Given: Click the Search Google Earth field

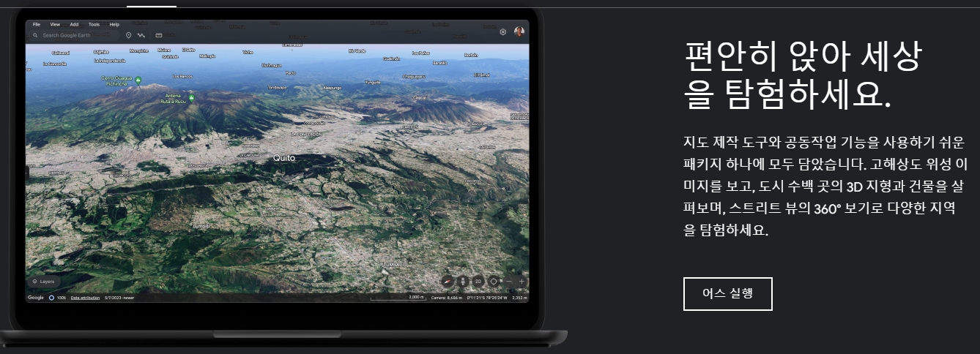Looking at the screenshot, I should coord(75,35).
